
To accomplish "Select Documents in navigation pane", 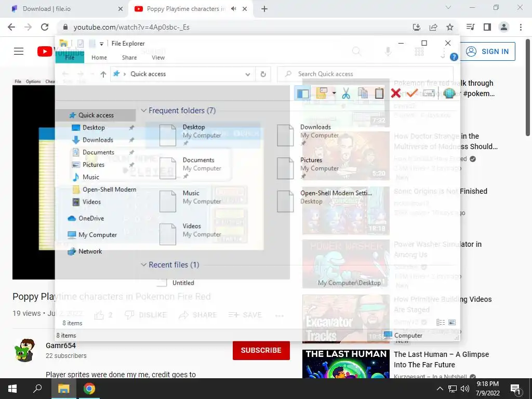I will tap(98, 152).
